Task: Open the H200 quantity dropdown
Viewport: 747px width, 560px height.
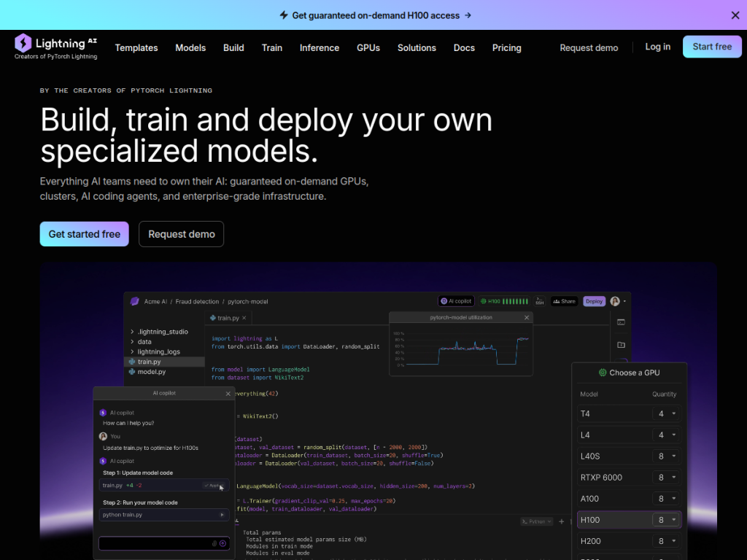Action: click(x=666, y=541)
